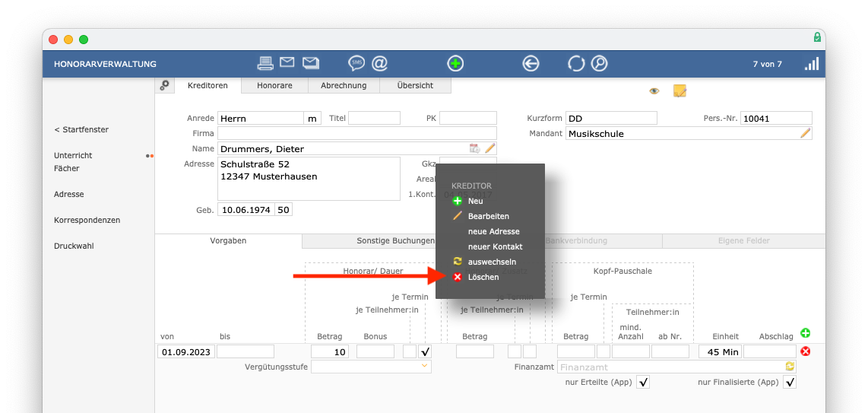Select the Vorgaben tab
The image size is (868, 413).
click(228, 241)
